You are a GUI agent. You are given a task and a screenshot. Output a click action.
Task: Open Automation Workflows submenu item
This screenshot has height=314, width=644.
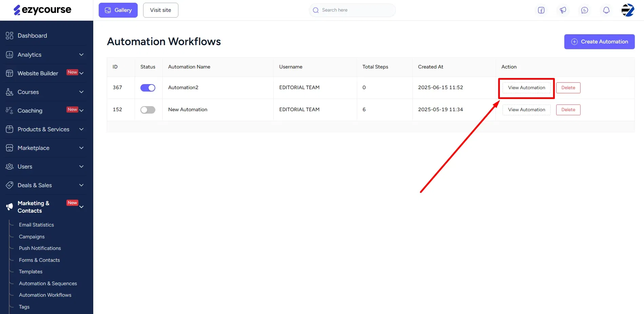(x=45, y=295)
